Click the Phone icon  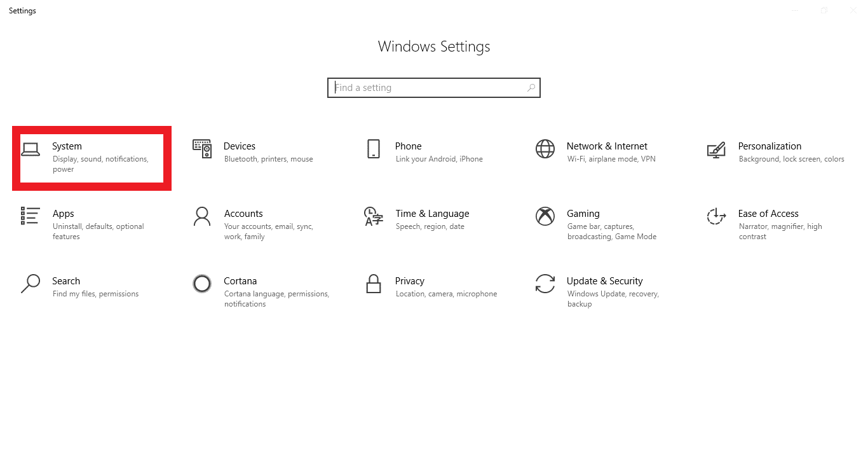[x=374, y=149]
